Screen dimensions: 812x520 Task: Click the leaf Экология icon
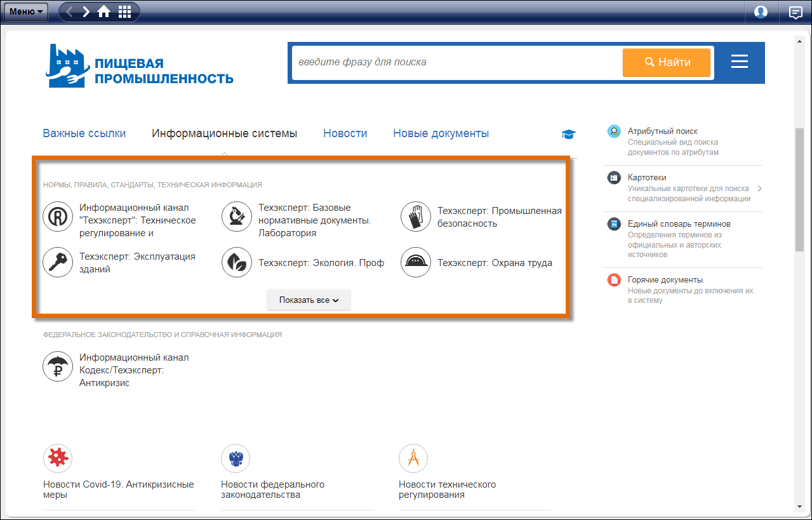coord(237,263)
